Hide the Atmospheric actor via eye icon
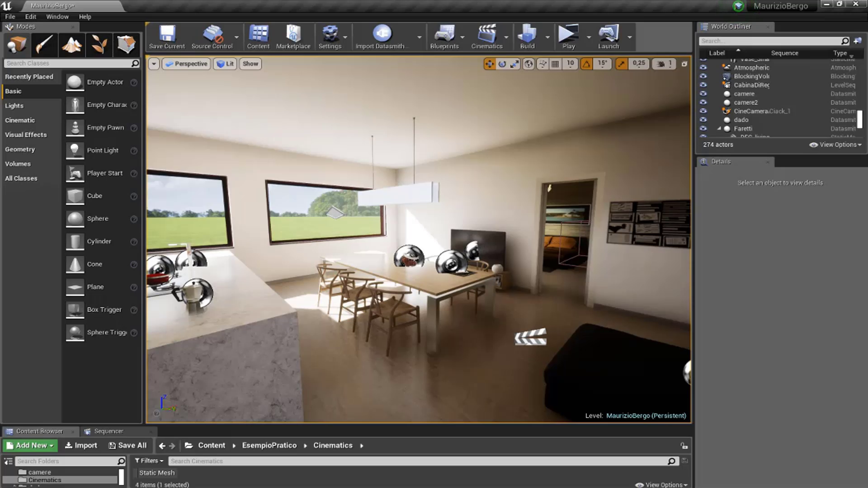 point(703,68)
